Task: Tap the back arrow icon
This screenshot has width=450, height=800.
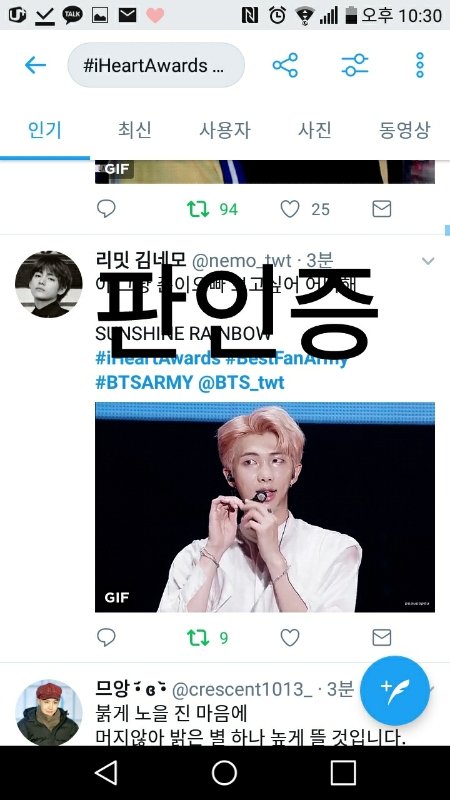Action: (35, 65)
